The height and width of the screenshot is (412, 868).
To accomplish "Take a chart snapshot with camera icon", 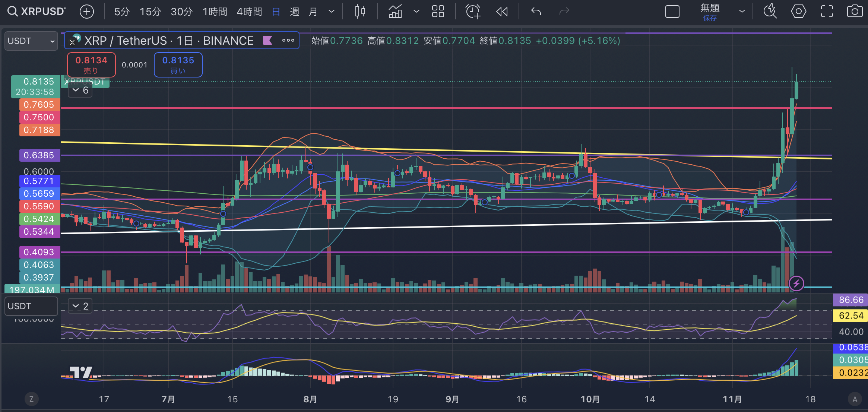I will [x=855, y=12].
